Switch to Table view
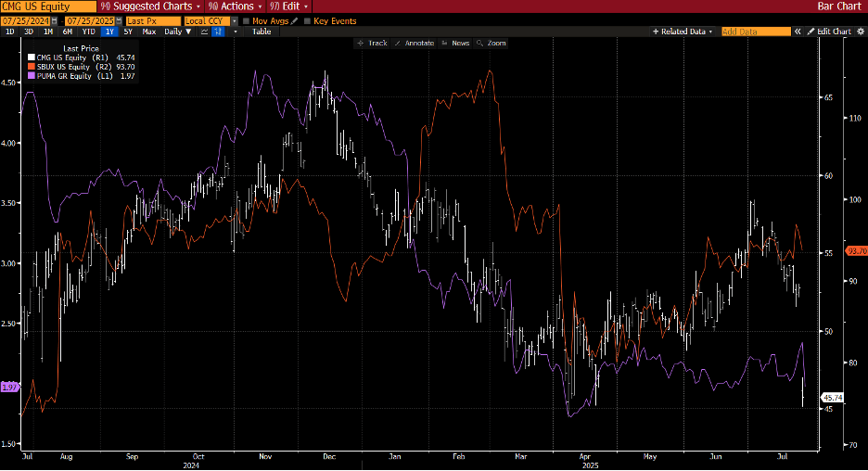This screenshot has width=868, height=471. 262,32
